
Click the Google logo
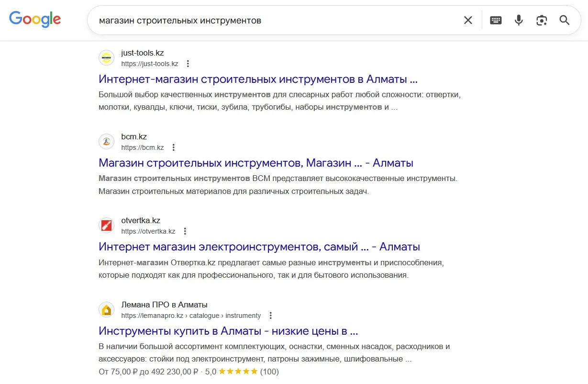pos(35,20)
